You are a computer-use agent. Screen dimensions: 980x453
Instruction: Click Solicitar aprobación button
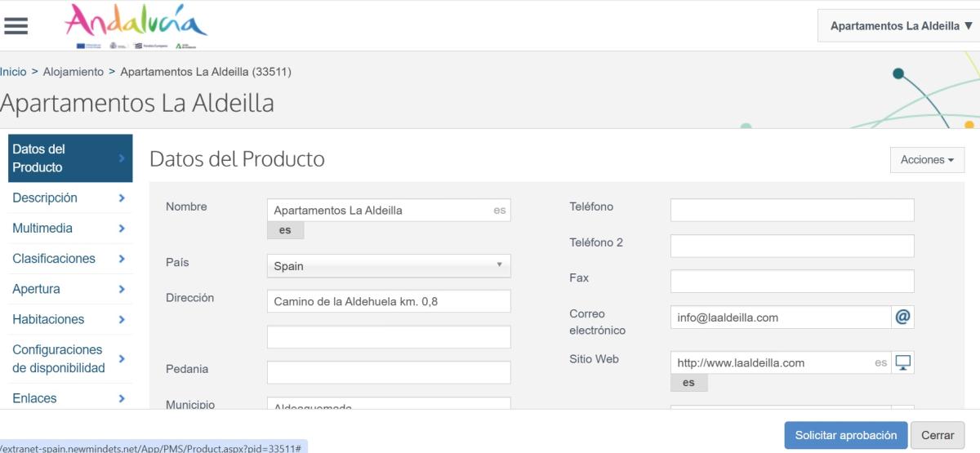pyautogui.click(x=845, y=435)
